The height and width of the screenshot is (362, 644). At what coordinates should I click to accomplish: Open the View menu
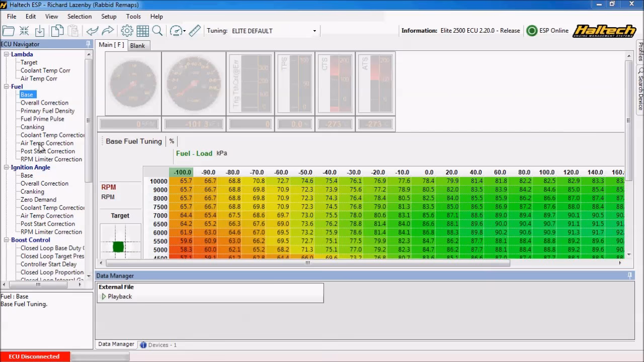pos(51,17)
